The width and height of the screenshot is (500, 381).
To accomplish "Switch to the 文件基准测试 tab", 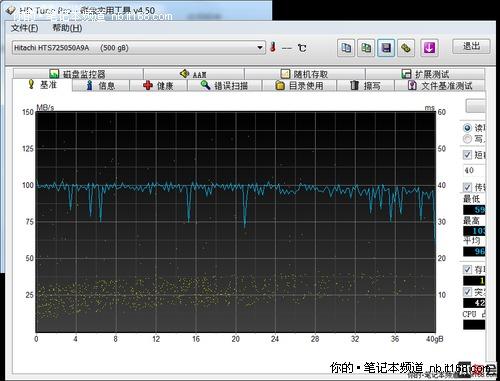I will [440, 86].
